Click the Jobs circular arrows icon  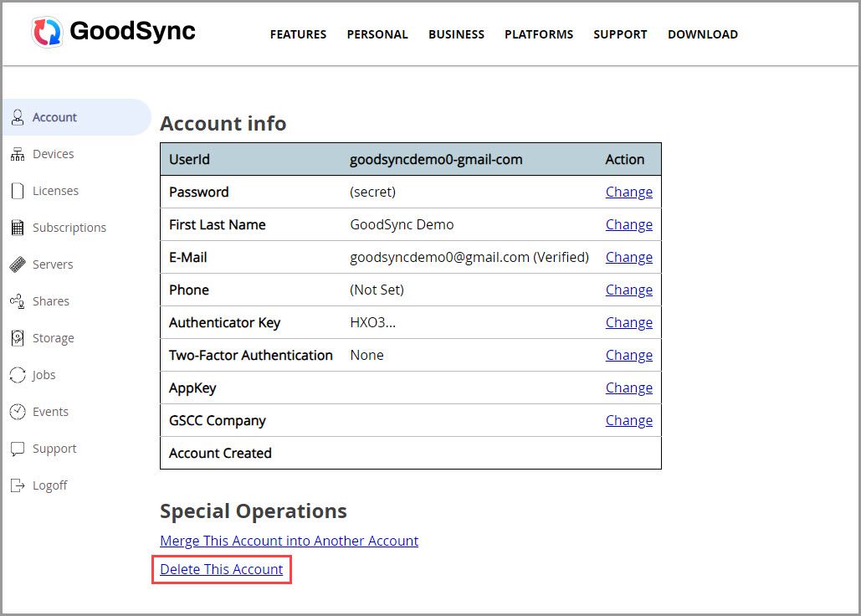18,374
